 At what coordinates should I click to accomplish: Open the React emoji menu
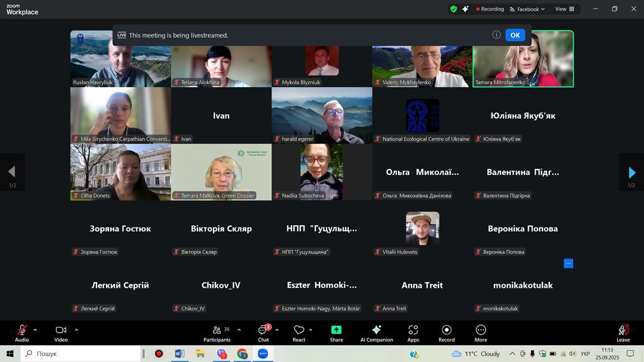coord(299,332)
